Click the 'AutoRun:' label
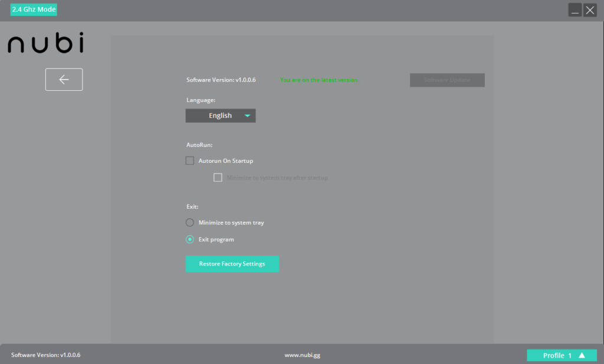Image resolution: width=604 pixels, height=364 pixels. pos(199,145)
